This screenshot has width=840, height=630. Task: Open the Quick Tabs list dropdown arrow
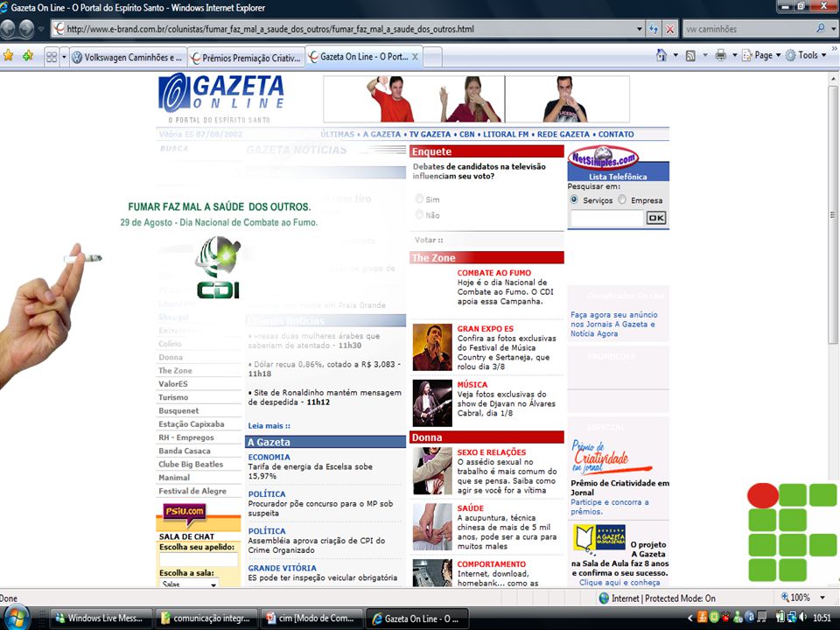(64, 57)
